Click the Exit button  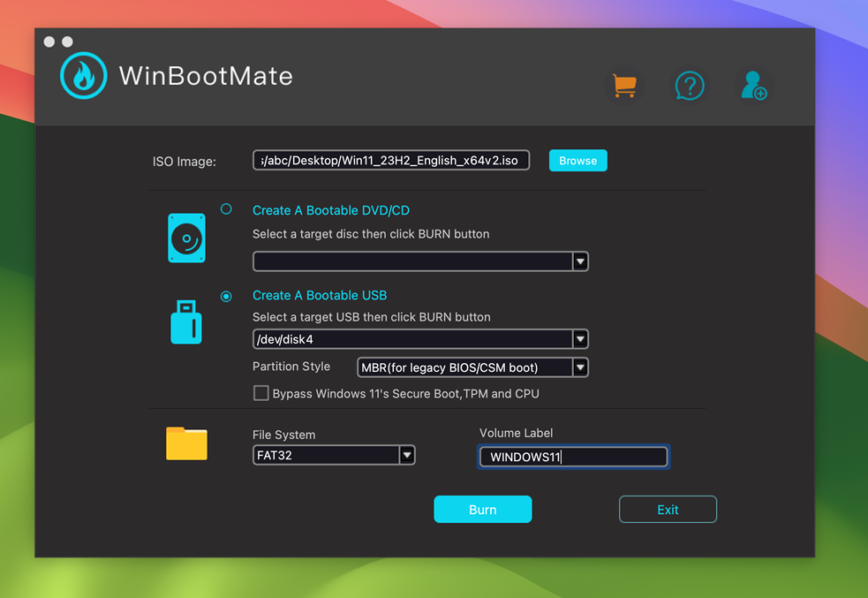pyautogui.click(x=667, y=509)
